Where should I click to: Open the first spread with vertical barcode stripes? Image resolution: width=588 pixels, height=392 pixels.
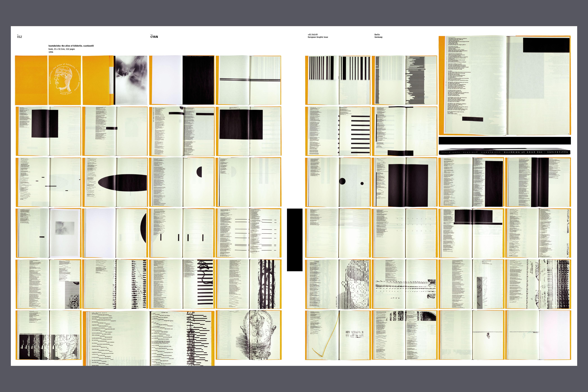coord(338,80)
